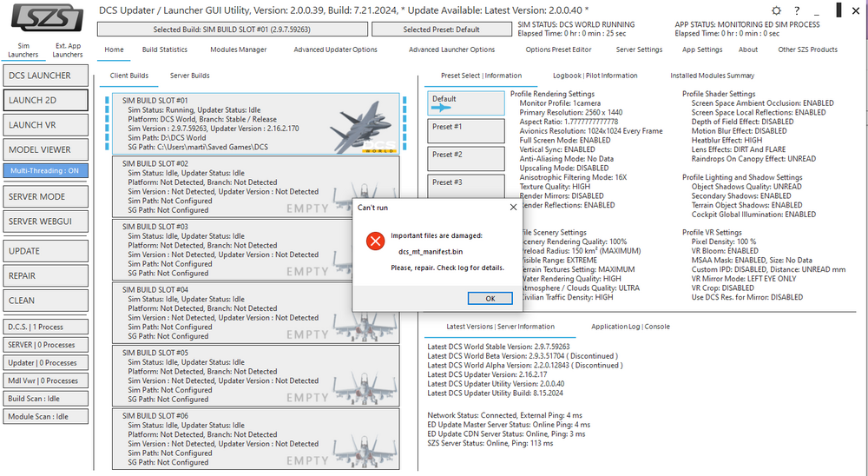Click SERVER | 0 Processes indicator
Image resolution: width=868 pixels, height=476 pixels.
45,345
